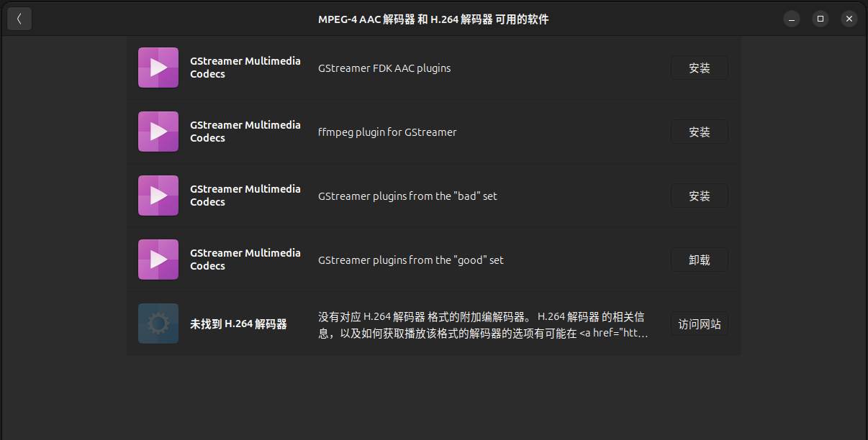The width and height of the screenshot is (868, 440).
Task: Click GStreamer Multimedia Codecs name in "bad" set row
Action: (245, 196)
